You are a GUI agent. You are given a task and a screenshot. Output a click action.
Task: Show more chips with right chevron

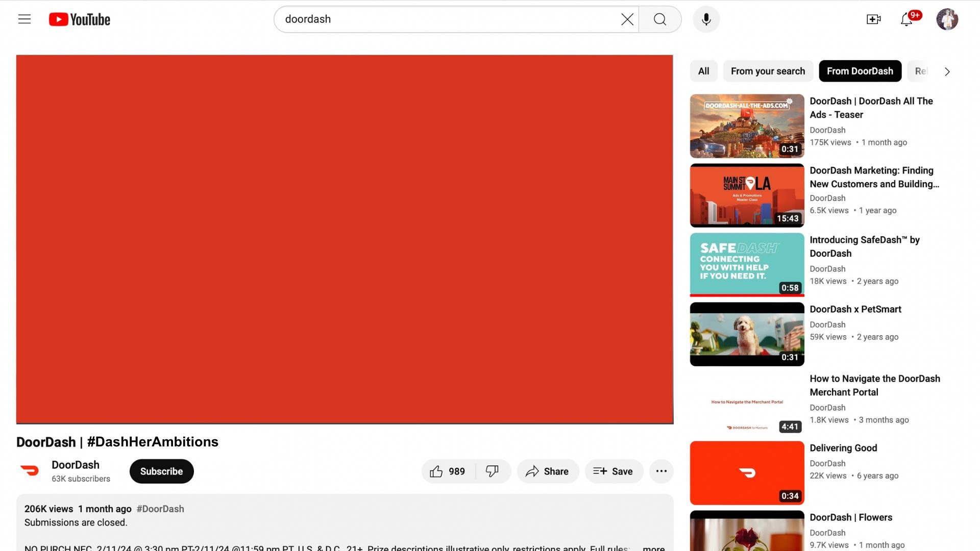947,71
